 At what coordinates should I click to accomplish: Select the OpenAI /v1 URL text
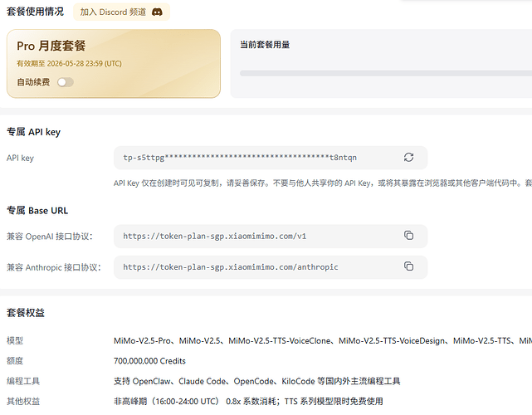214,237
